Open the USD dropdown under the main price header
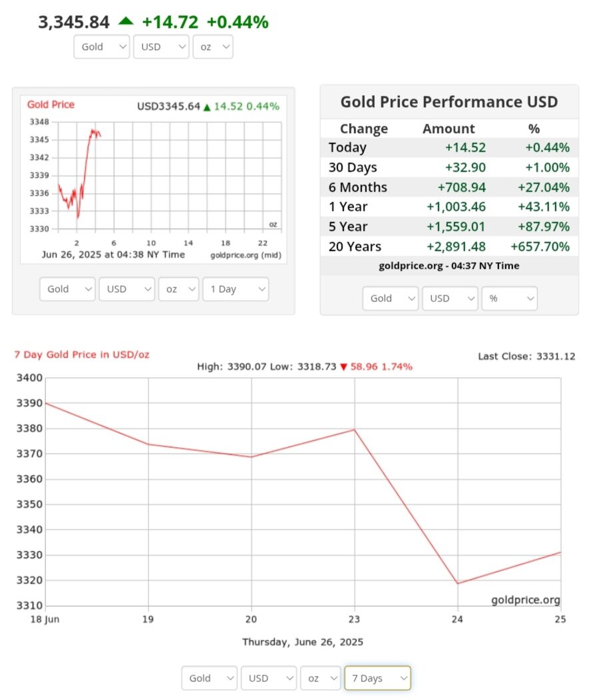Screen dimensions: 601x700 tap(161, 47)
